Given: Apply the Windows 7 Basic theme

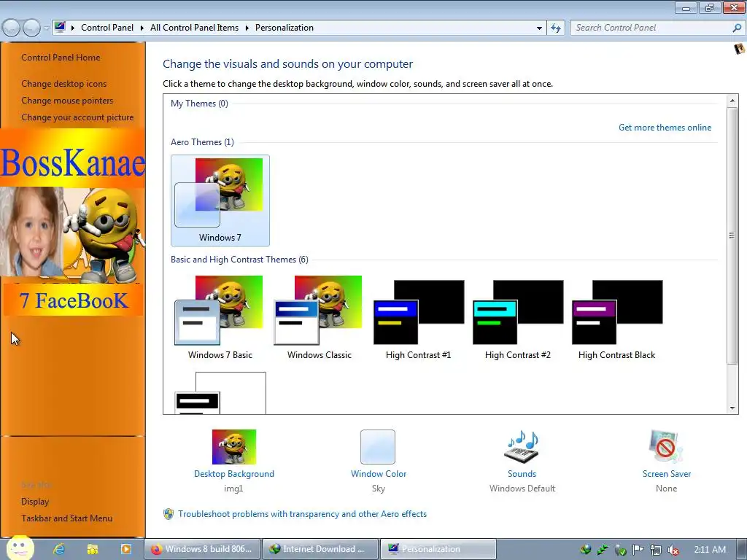Looking at the screenshot, I should click(220, 318).
